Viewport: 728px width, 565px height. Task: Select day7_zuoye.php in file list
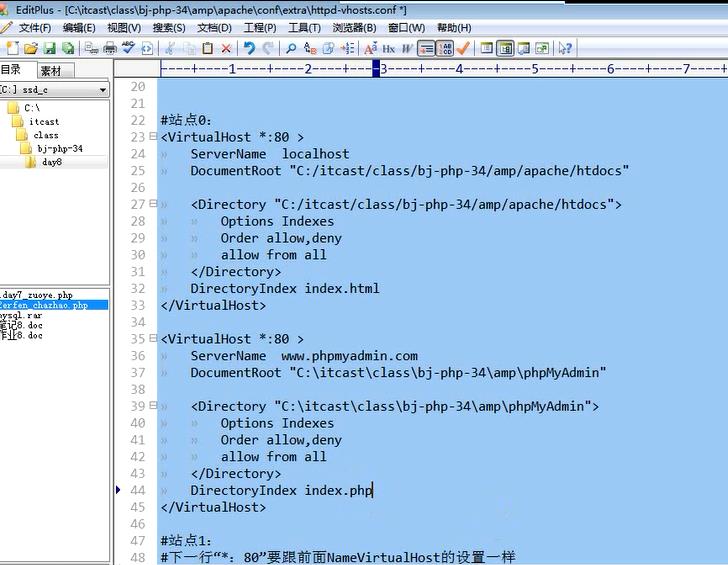click(37, 295)
